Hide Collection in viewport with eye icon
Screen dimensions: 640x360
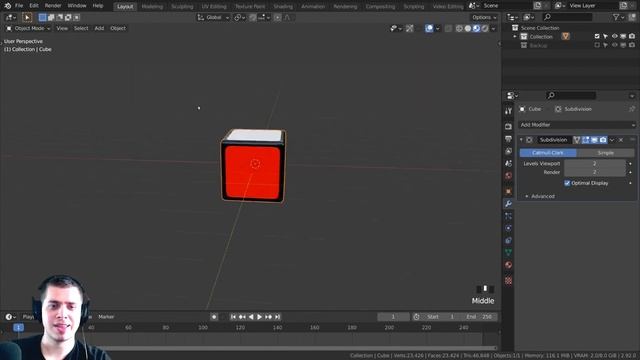point(614,37)
